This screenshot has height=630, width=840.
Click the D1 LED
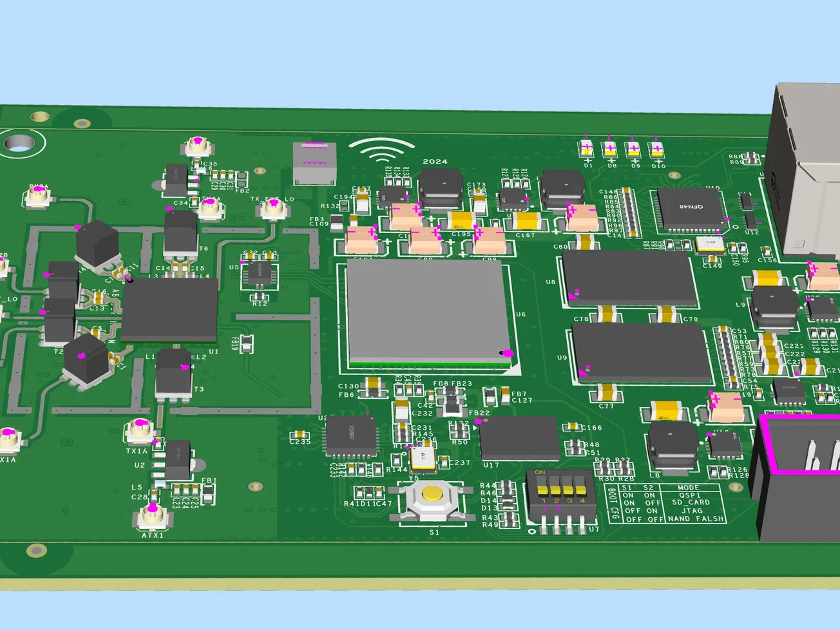click(586, 149)
